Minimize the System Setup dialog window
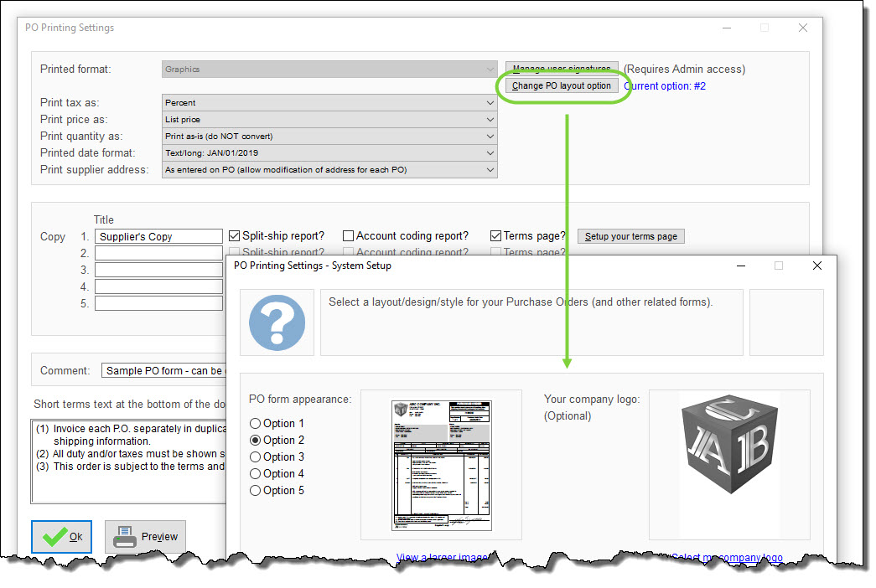The height and width of the screenshot is (588, 876). [x=741, y=266]
